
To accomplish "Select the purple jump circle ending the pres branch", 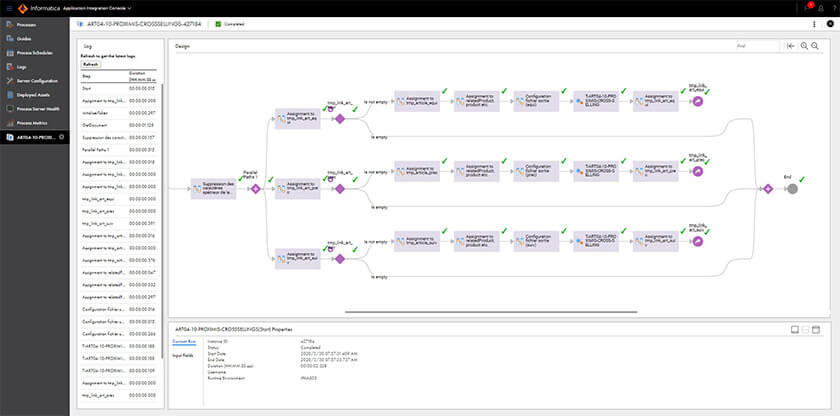I will 698,171.
